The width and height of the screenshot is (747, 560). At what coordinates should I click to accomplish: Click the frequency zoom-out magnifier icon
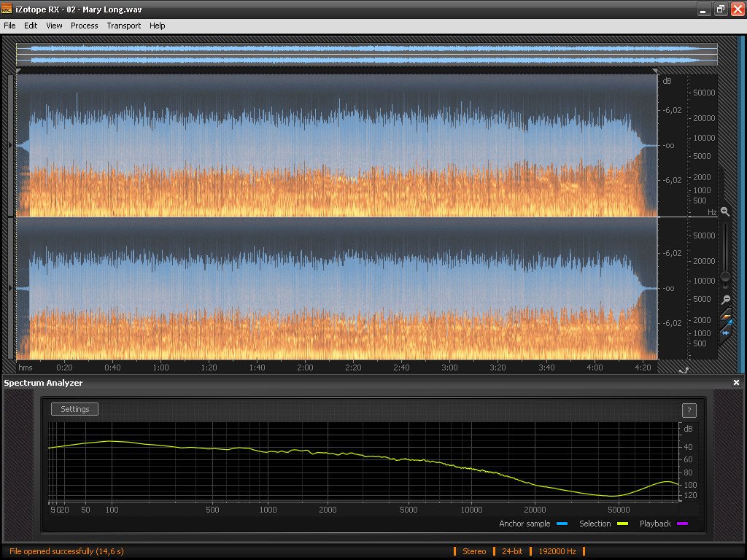point(725,300)
